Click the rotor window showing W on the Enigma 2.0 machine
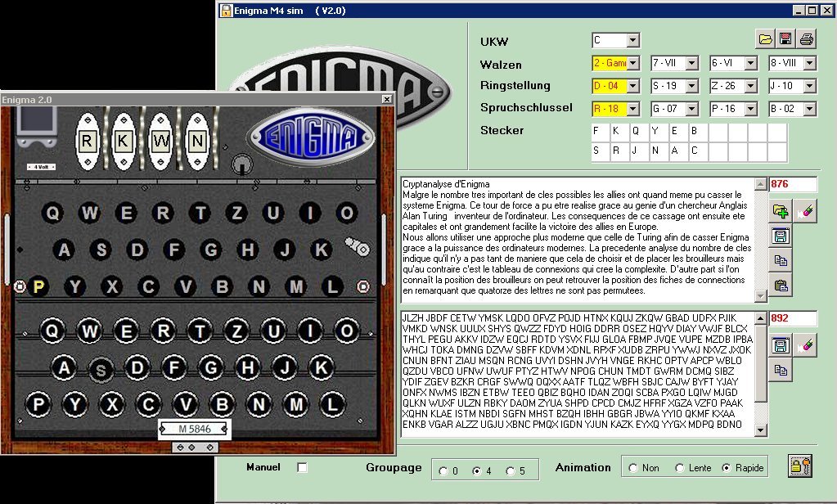The width and height of the screenshot is (837, 504). click(160, 141)
